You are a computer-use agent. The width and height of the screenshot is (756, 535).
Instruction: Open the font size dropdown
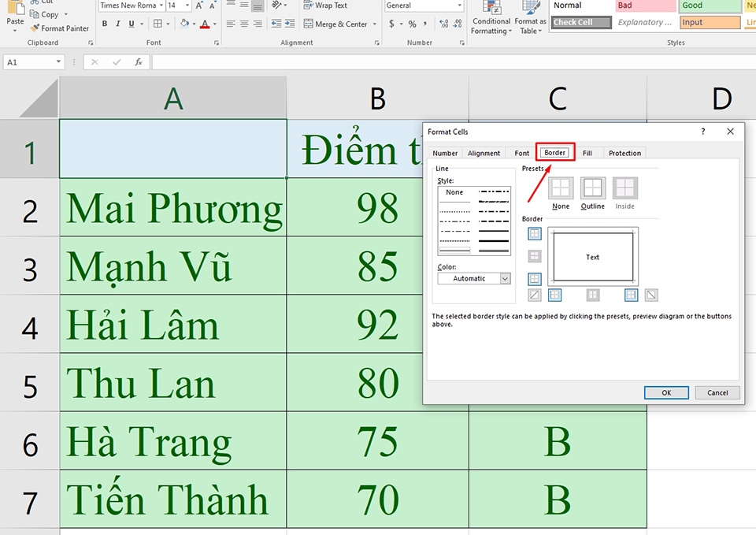[187, 6]
